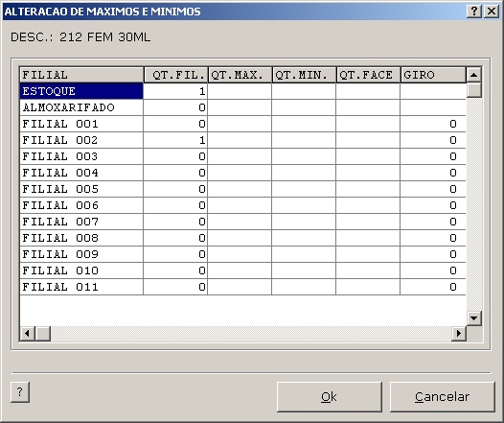Click QT.MIN. cell for ESTOQUE row
Screen dimensions: 504x423
click(x=304, y=91)
